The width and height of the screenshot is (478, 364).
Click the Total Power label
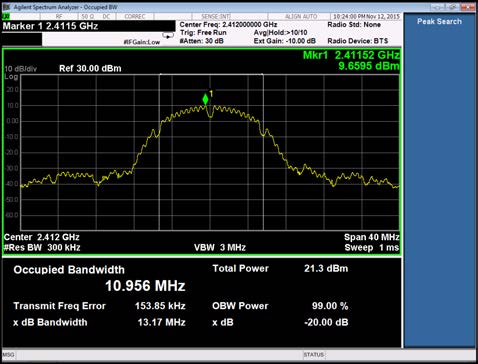pyautogui.click(x=241, y=269)
